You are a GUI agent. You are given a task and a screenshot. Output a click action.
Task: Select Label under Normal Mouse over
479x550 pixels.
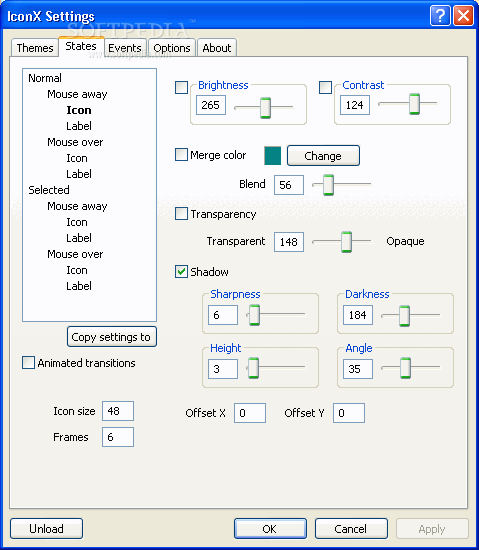click(x=79, y=174)
